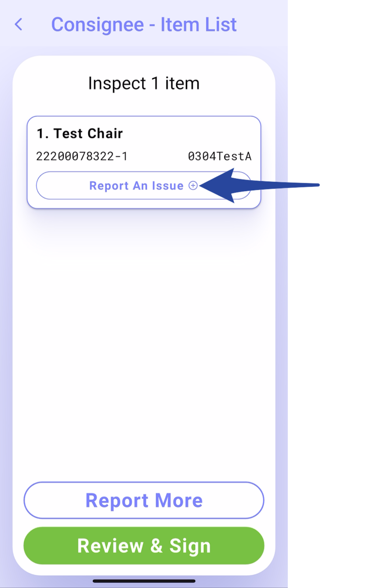Screen dimensions: 390x588
Task: Tap the "Consignee - Item List" page title
Action: pos(144,24)
